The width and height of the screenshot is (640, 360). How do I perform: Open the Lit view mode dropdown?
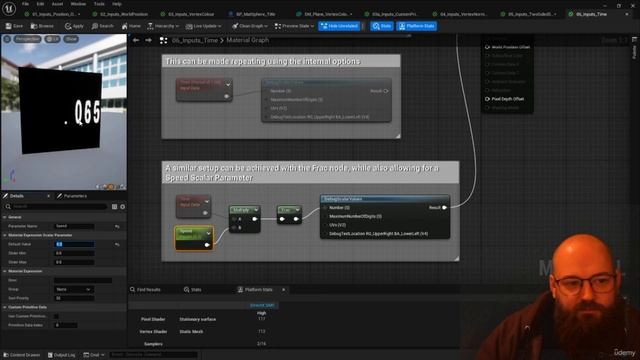(x=53, y=39)
